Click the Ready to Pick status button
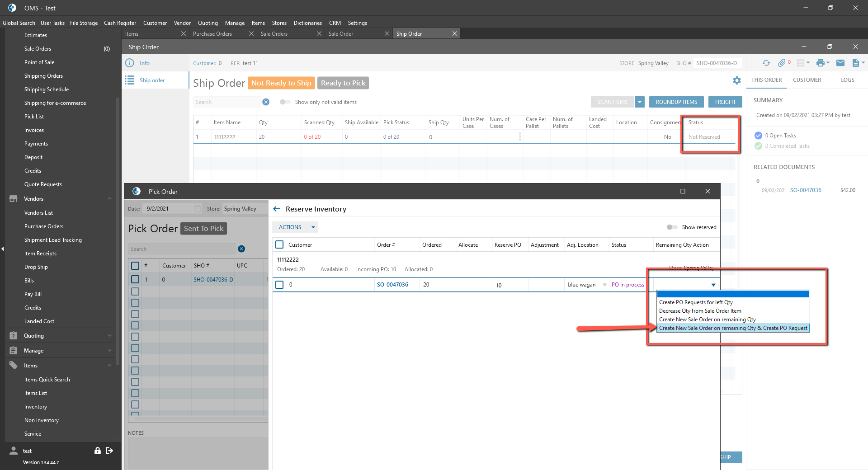 click(343, 83)
